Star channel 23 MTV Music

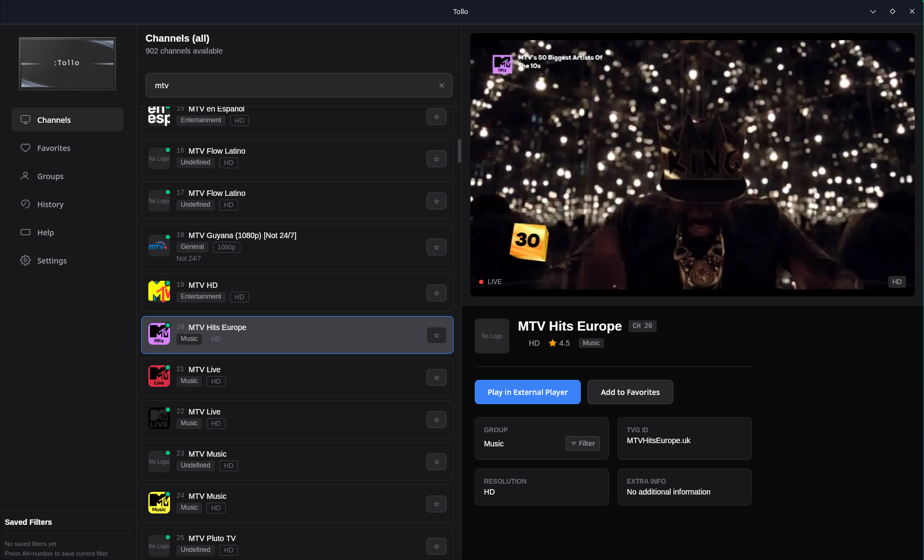(x=436, y=462)
